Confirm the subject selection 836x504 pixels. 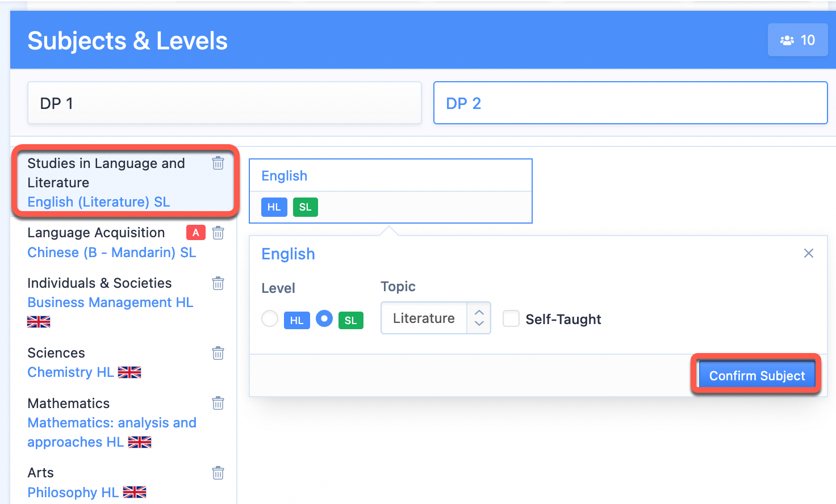pos(756,376)
